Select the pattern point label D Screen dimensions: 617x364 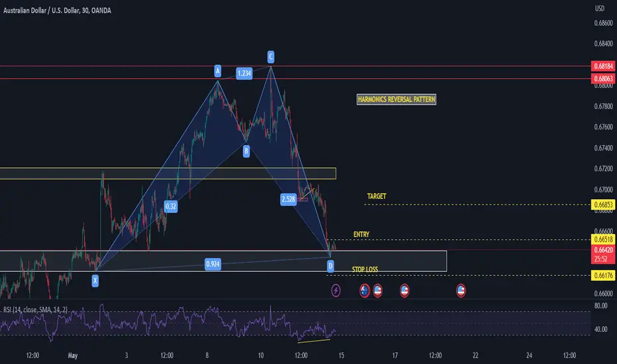point(330,266)
